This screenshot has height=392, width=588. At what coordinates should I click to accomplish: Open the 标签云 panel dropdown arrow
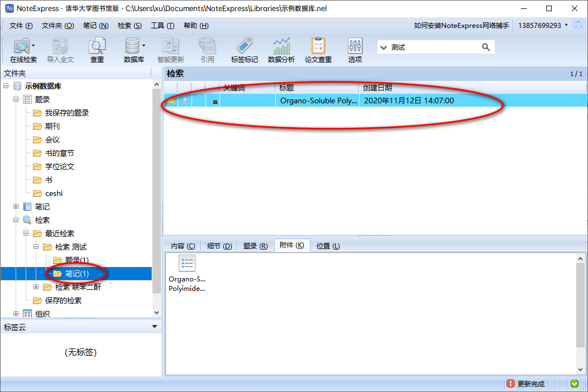coord(155,326)
